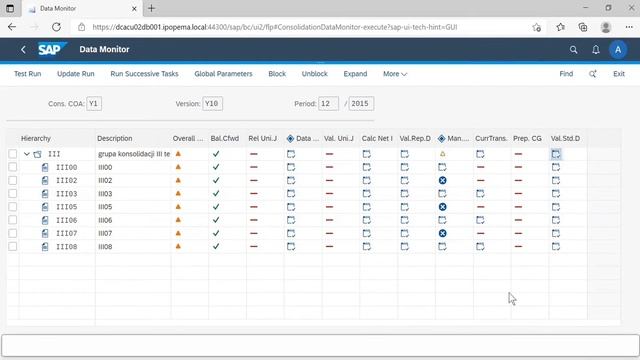Screen dimensions: 640x360
Task: Click Description column header
Action: click(x=115, y=138)
